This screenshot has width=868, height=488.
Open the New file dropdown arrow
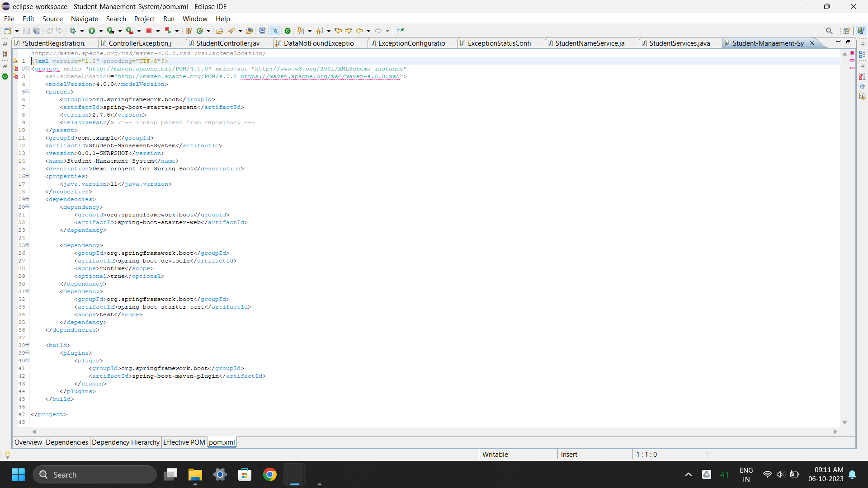[17, 31]
